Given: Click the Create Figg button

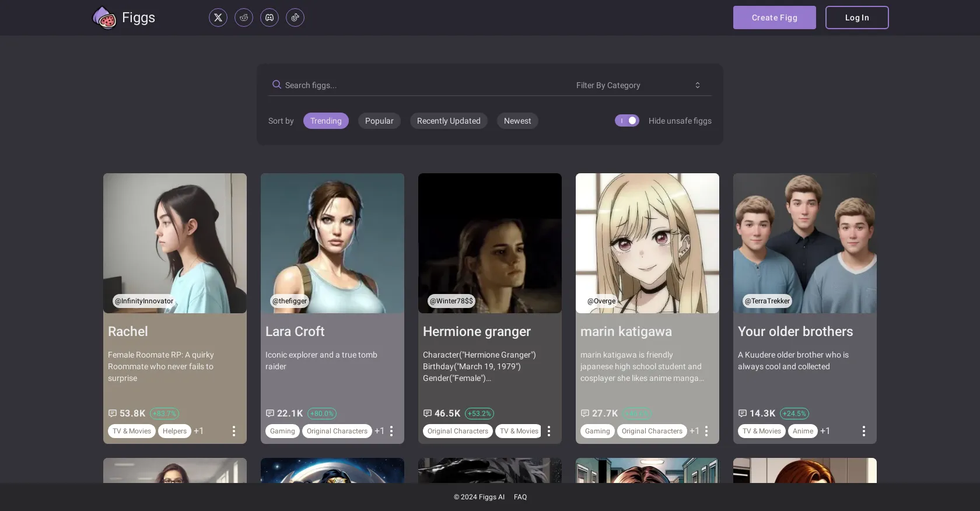Looking at the screenshot, I should [774, 17].
